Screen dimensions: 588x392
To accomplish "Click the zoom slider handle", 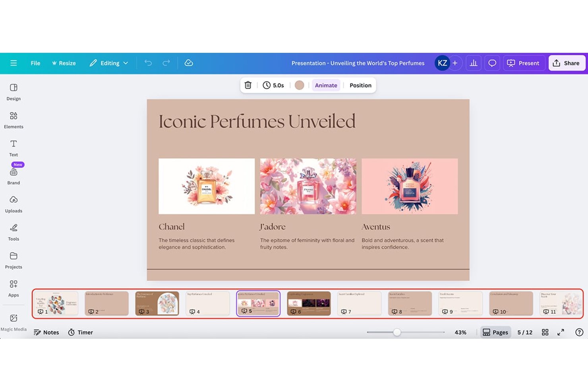I will tap(397, 332).
